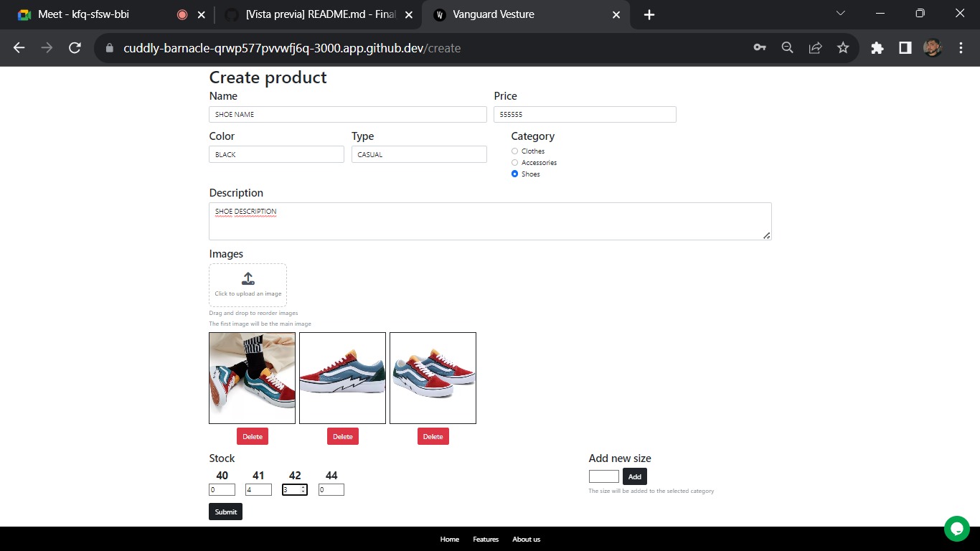This screenshot has height=551, width=980.
Task: Open the green chat widget
Action: coord(956,529)
